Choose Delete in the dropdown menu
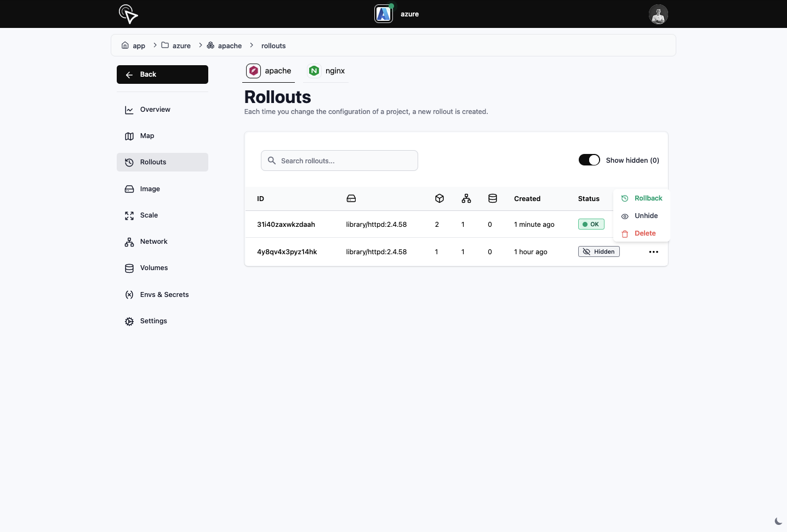The width and height of the screenshot is (787, 532). pos(645,233)
